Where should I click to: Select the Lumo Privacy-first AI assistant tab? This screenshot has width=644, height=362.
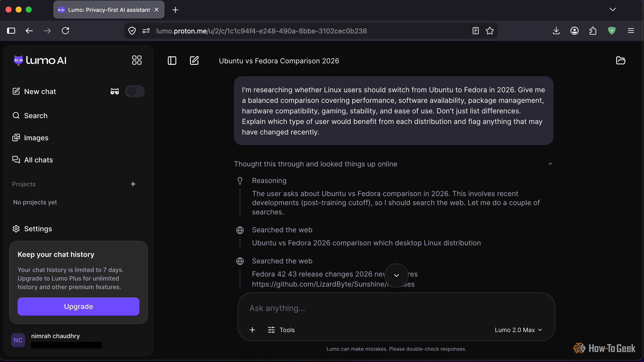click(x=109, y=10)
